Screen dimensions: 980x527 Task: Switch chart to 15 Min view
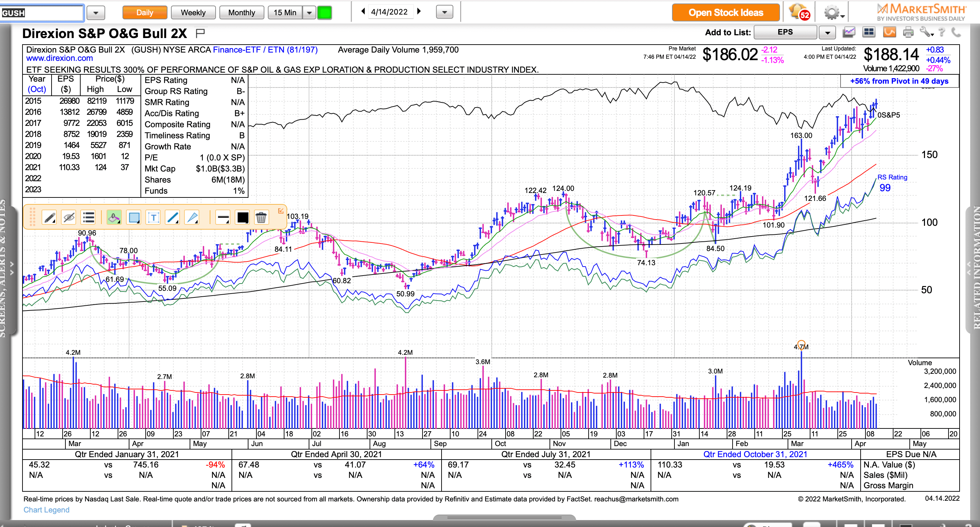point(285,12)
